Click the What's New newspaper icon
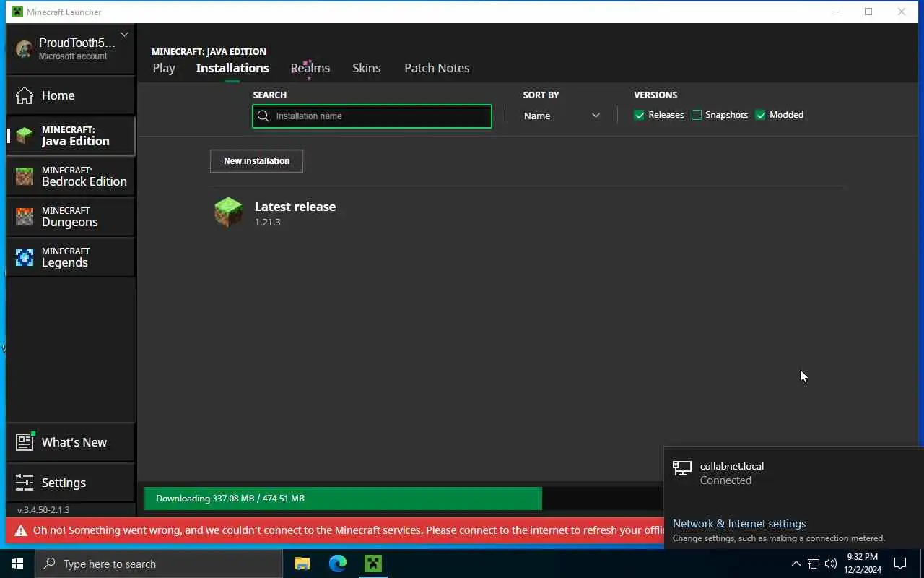The height and width of the screenshot is (578, 924). (x=25, y=441)
